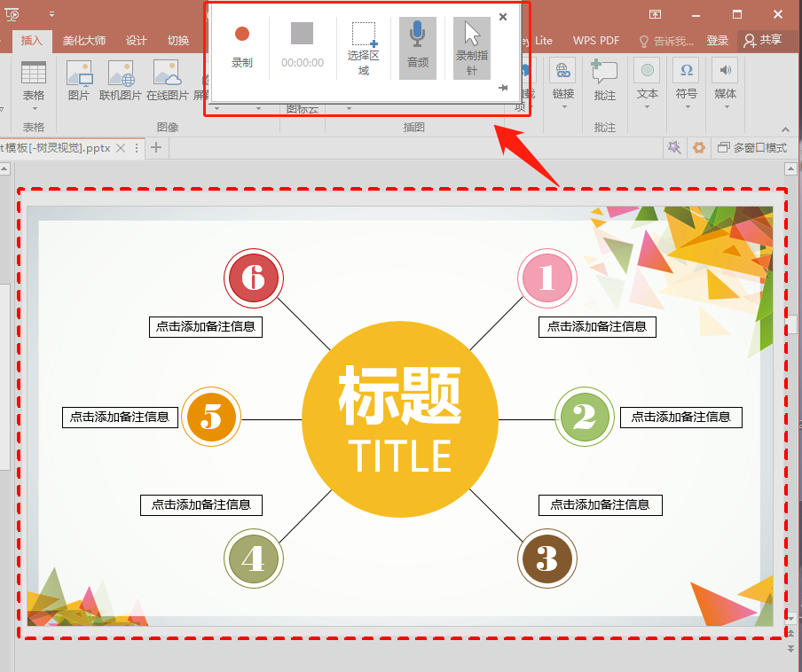Expand the 链接 dropdown arrow
This screenshot has height=672, width=802.
(x=564, y=107)
